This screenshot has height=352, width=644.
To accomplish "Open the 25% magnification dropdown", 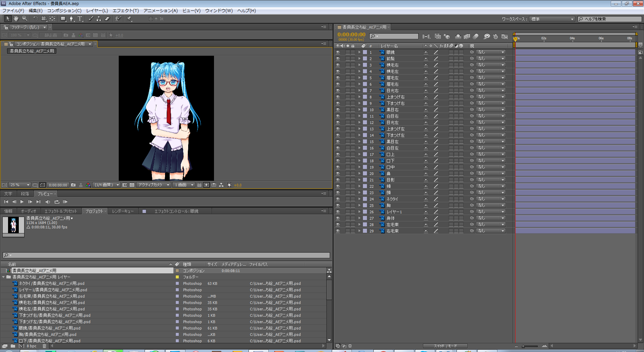I will pyautogui.click(x=20, y=185).
